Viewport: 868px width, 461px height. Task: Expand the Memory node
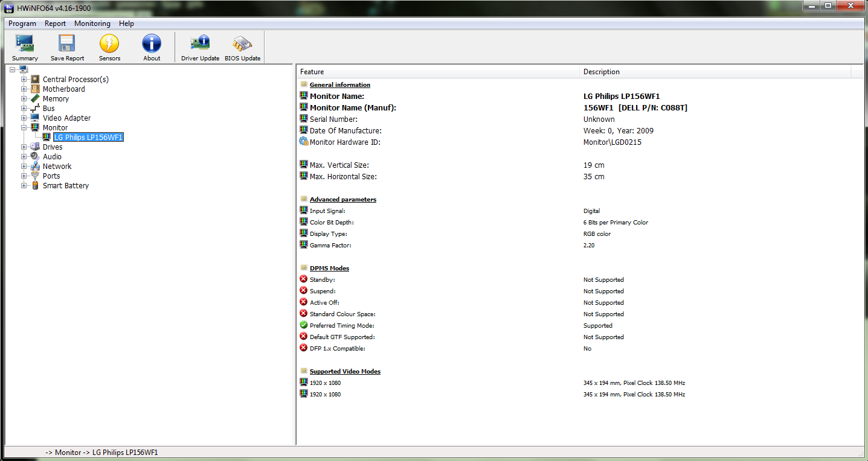pos(24,98)
